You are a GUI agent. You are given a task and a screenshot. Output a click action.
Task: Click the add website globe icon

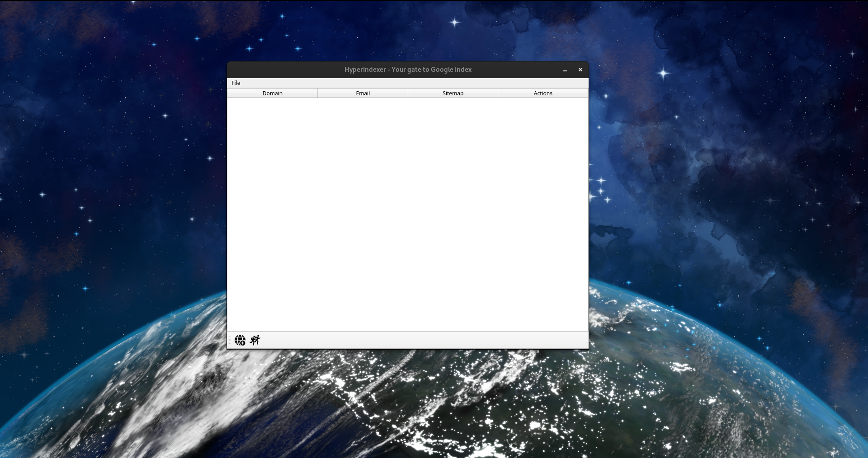(x=240, y=340)
